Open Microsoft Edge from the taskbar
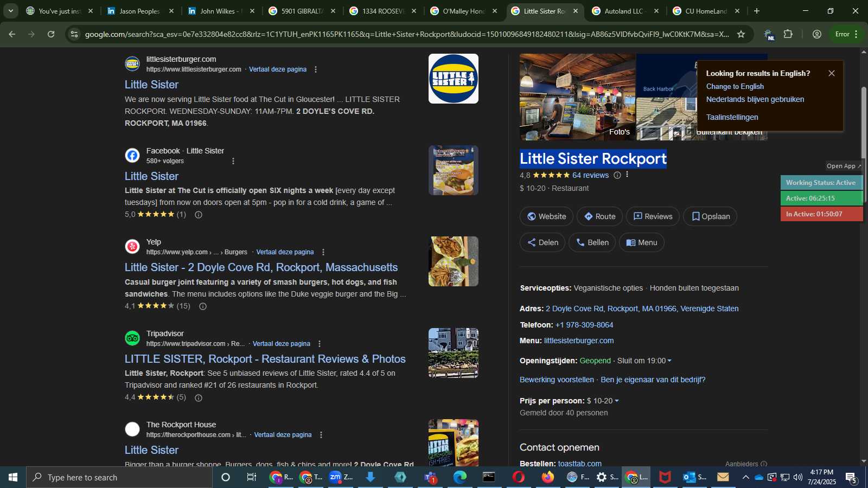 (459, 477)
